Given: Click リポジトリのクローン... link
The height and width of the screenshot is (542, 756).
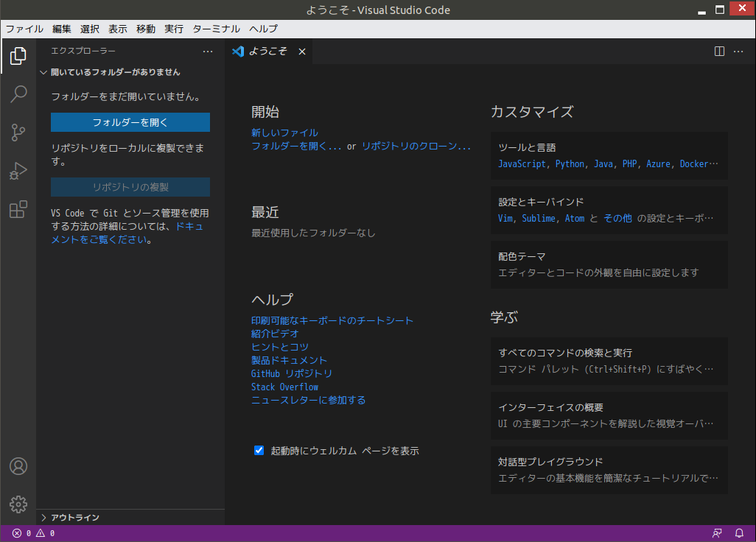Looking at the screenshot, I should click(416, 146).
